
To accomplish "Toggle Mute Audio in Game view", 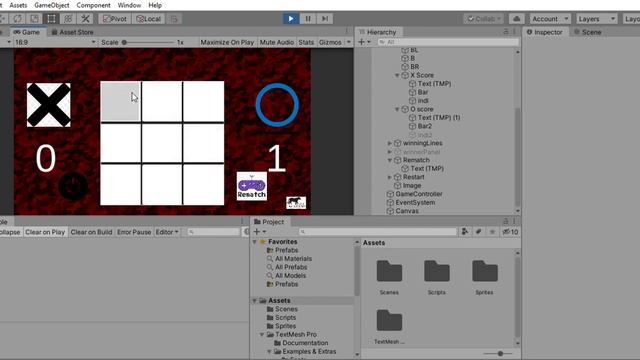I will pyautogui.click(x=277, y=42).
